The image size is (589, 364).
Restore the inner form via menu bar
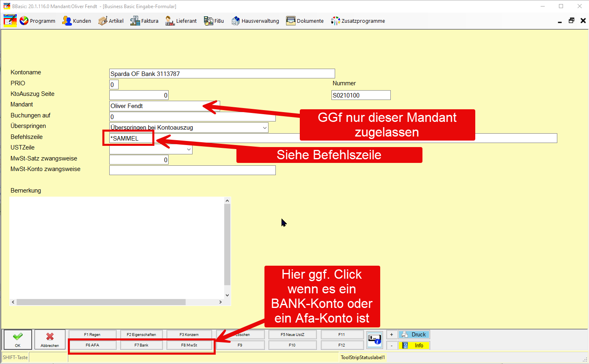(572, 21)
